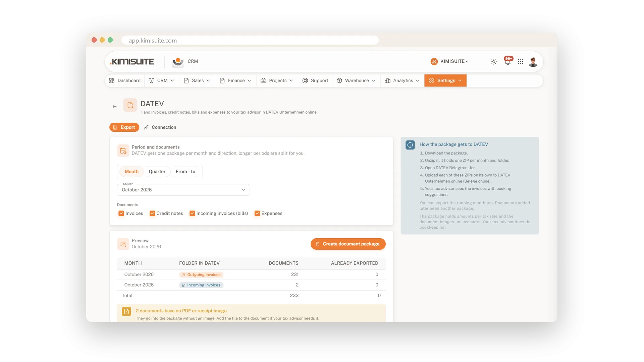Click the MONTH column header
Screen dimensions: 644x362
(133, 263)
